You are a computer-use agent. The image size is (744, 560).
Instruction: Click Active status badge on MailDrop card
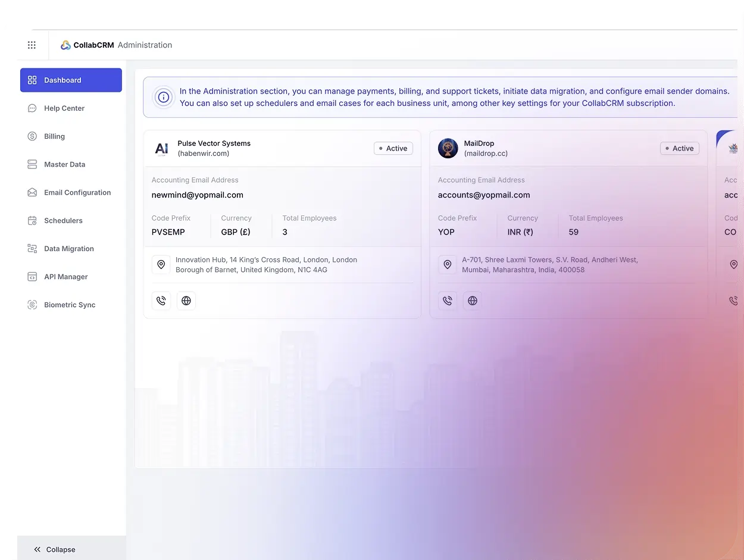tap(679, 148)
